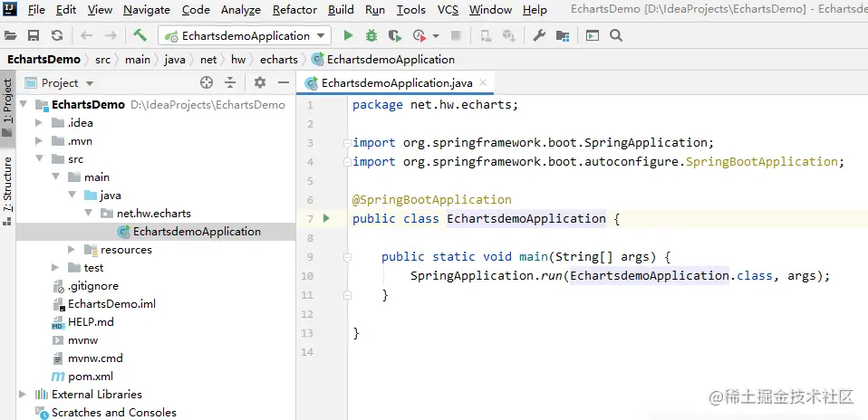This screenshot has width=868, height=420.
Task: Open the run configuration EchartsdemoApplication dropdown
Action: (245, 36)
